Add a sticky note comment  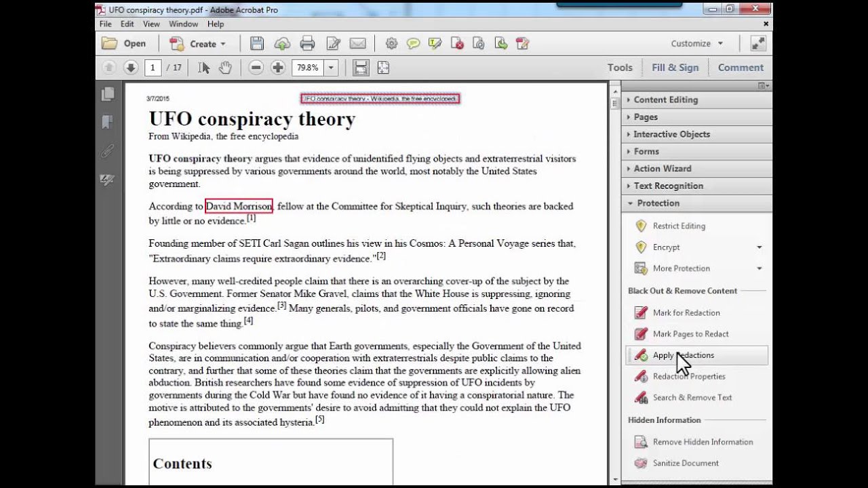click(x=413, y=43)
